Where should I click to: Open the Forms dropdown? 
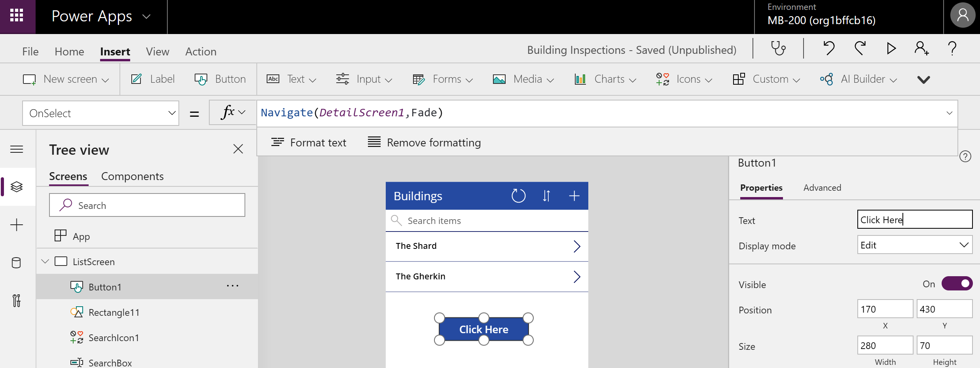coord(443,79)
